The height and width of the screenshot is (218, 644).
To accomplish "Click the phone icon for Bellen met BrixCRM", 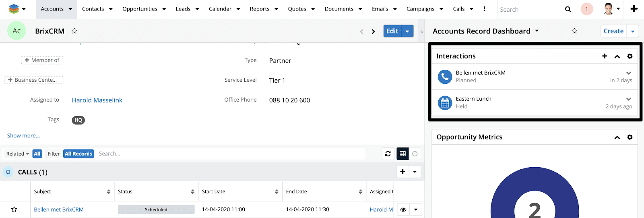I will (x=445, y=77).
